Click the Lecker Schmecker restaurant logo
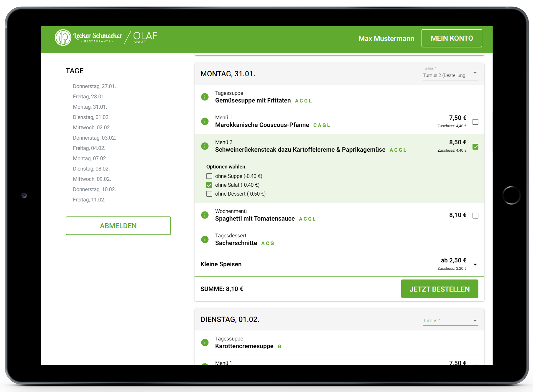535x392 pixels. click(x=88, y=38)
